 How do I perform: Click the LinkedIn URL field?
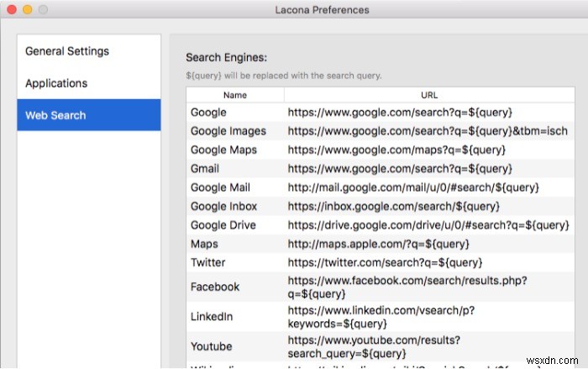395,316
